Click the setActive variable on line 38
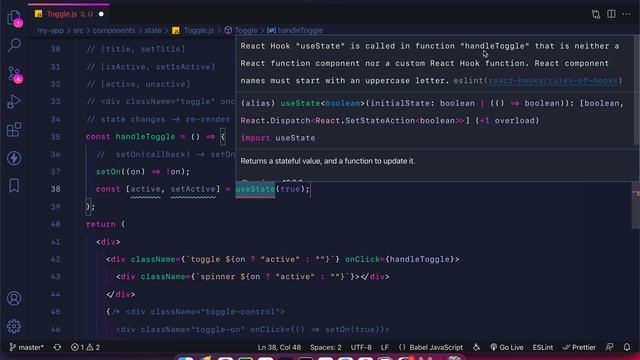 click(x=193, y=189)
